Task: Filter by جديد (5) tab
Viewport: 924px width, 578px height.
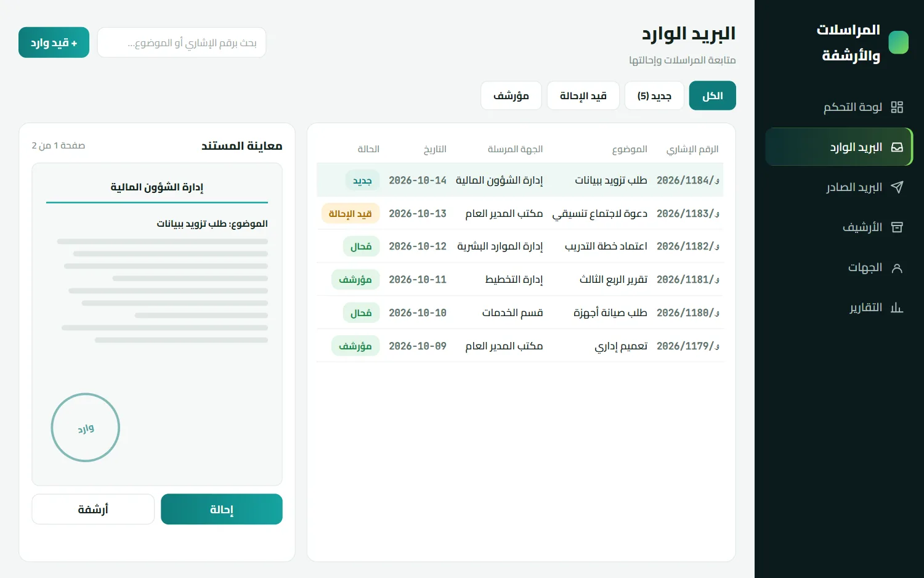Action: click(654, 96)
